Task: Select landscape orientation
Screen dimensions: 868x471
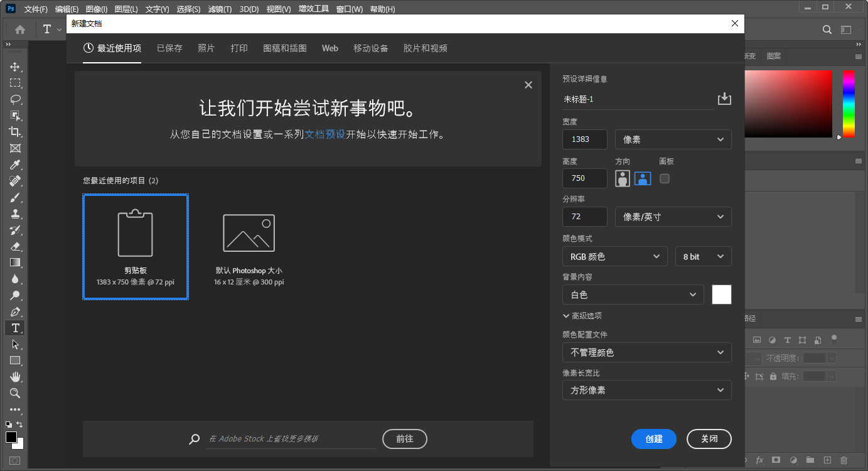Action: click(642, 178)
